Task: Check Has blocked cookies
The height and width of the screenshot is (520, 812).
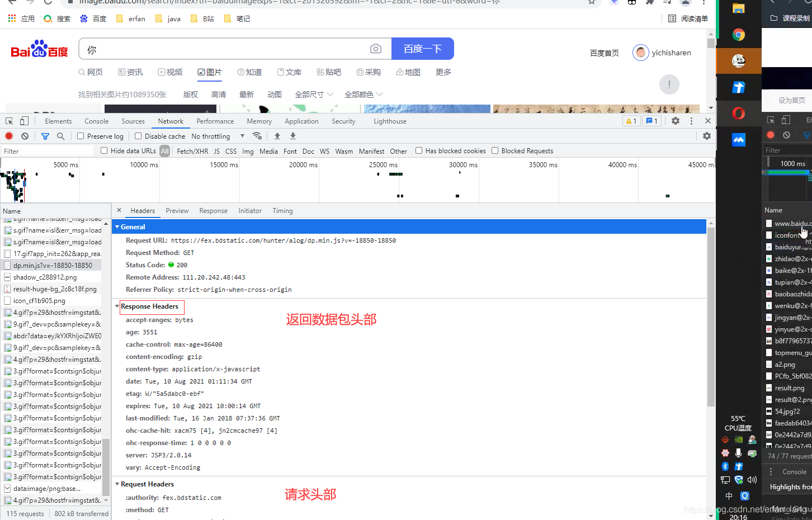Action: click(x=419, y=150)
